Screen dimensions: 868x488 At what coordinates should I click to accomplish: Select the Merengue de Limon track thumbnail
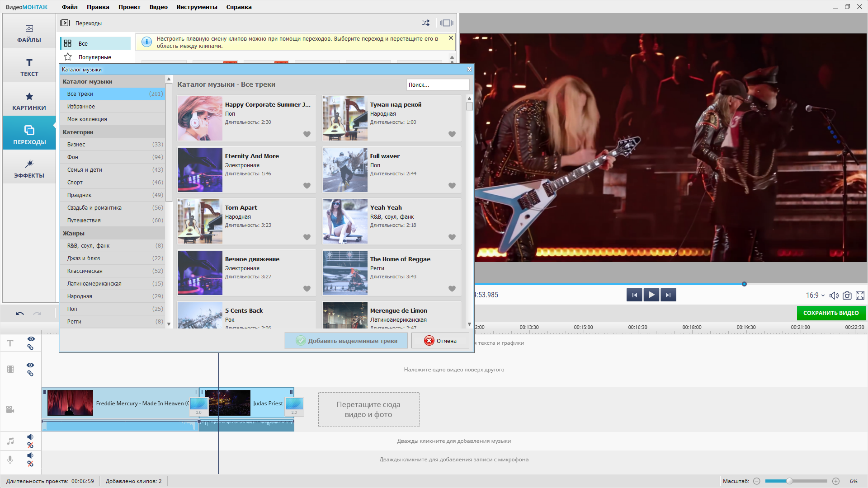pos(345,315)
